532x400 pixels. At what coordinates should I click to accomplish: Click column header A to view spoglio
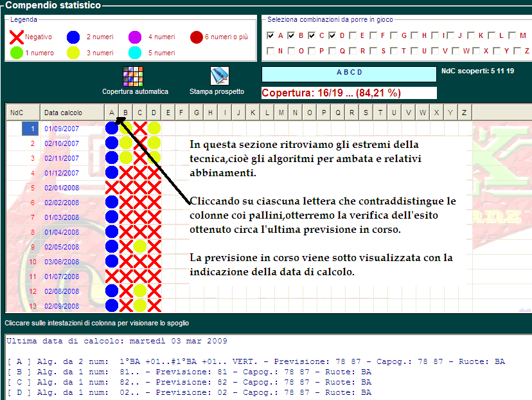112,113
